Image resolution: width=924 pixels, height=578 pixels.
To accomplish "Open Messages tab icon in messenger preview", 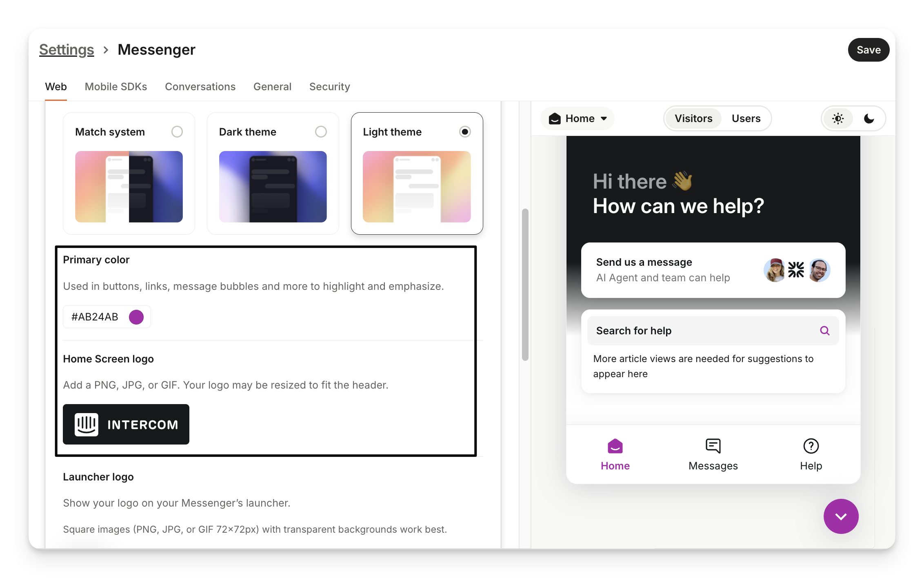I will [713, 446].
